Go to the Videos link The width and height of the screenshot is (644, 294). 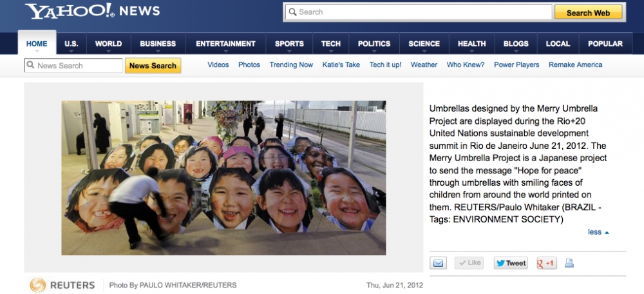tap(218, 64)
